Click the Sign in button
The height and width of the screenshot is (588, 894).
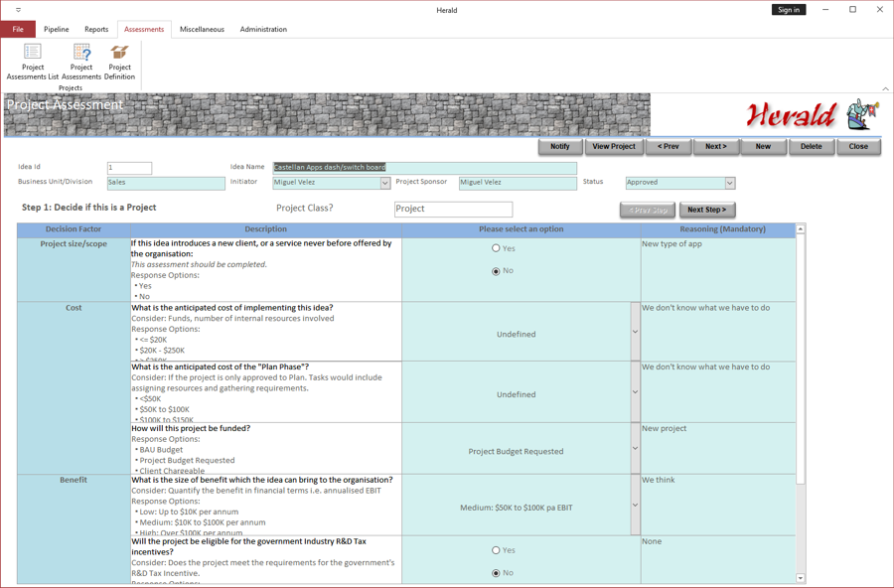pos(789,10)
